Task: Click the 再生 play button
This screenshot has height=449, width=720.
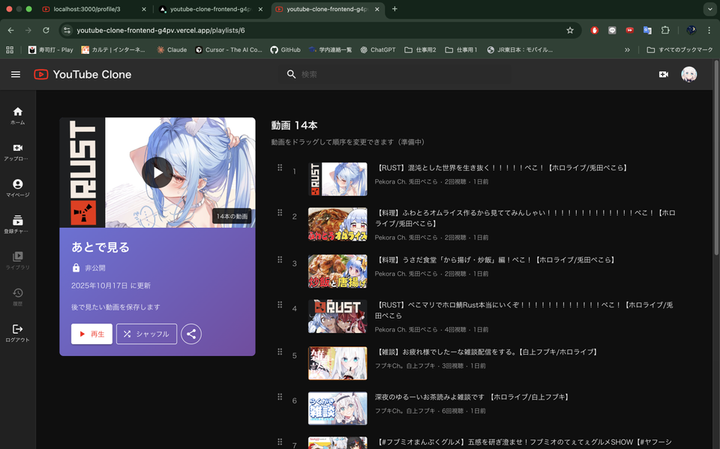Action: point(92,334)
